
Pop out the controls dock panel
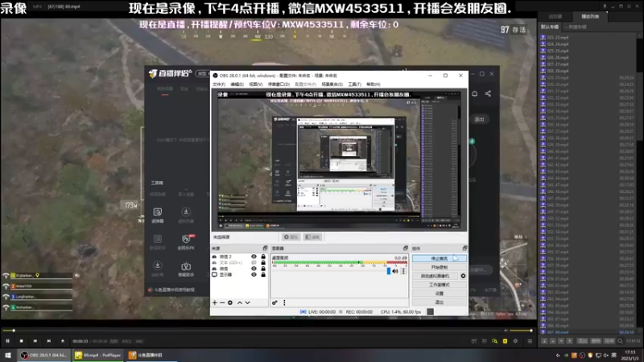point(464,249)
